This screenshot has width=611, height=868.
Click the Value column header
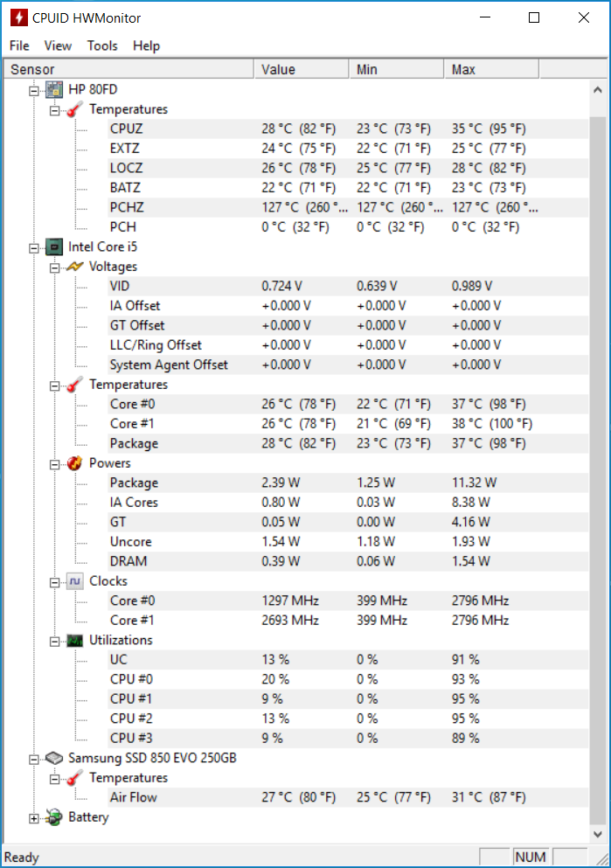coord(302,69)
